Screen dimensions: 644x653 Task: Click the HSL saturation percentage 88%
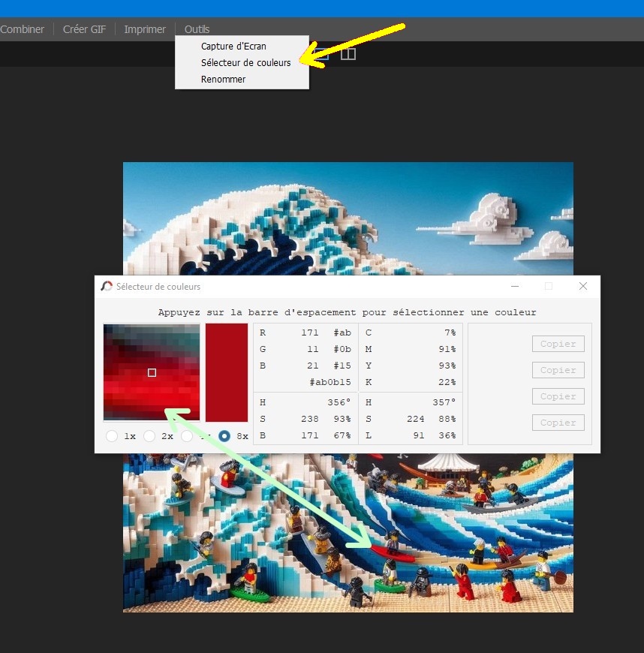pyautogui.click(x=447, y=419)
